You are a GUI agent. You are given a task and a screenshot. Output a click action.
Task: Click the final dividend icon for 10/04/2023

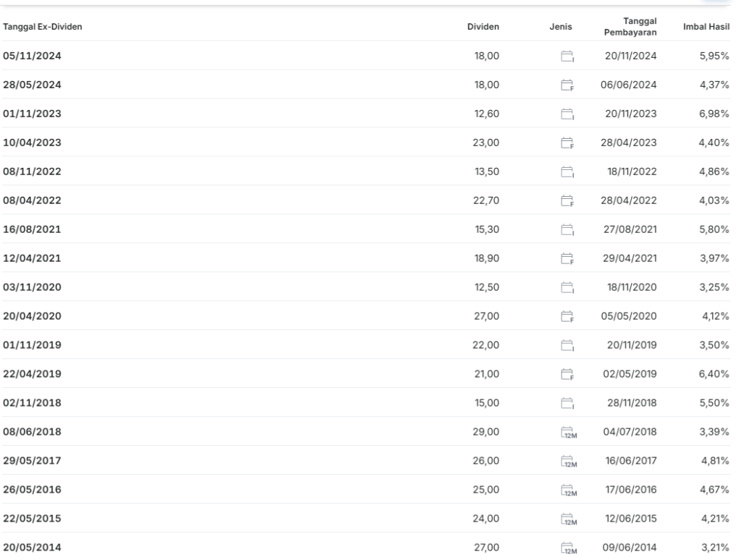pos(567,143)
